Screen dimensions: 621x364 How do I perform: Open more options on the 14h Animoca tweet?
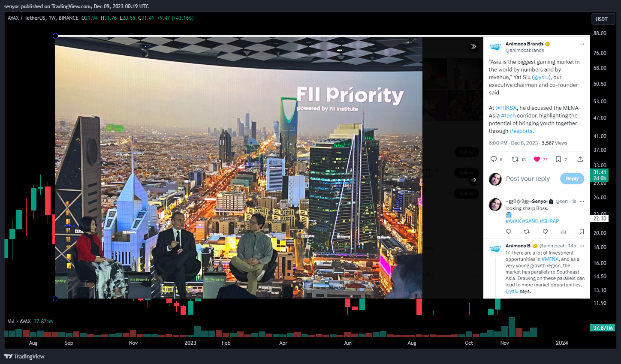(x=582, y=246)
